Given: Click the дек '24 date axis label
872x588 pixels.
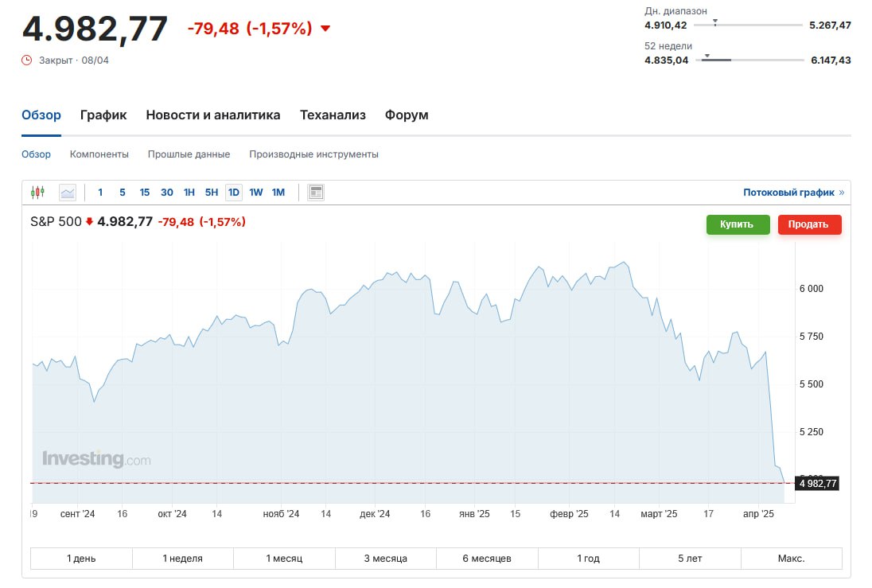Looking at the screenshot, I should [375, 514].
